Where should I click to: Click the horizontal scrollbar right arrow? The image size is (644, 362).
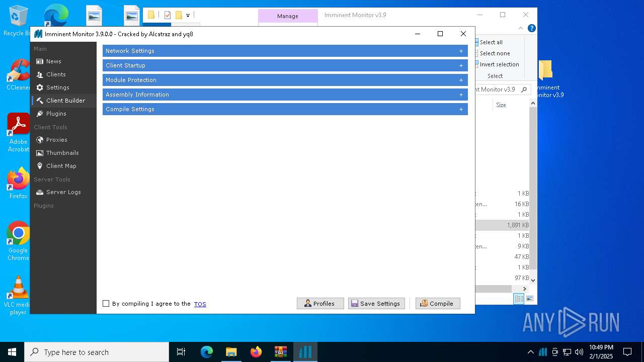click(x=525, y=289)
